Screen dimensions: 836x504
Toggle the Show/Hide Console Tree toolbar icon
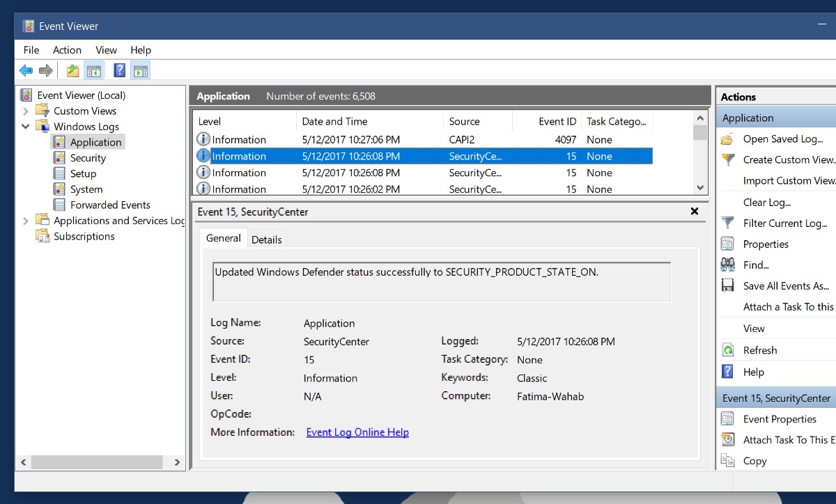click(93, 70)
